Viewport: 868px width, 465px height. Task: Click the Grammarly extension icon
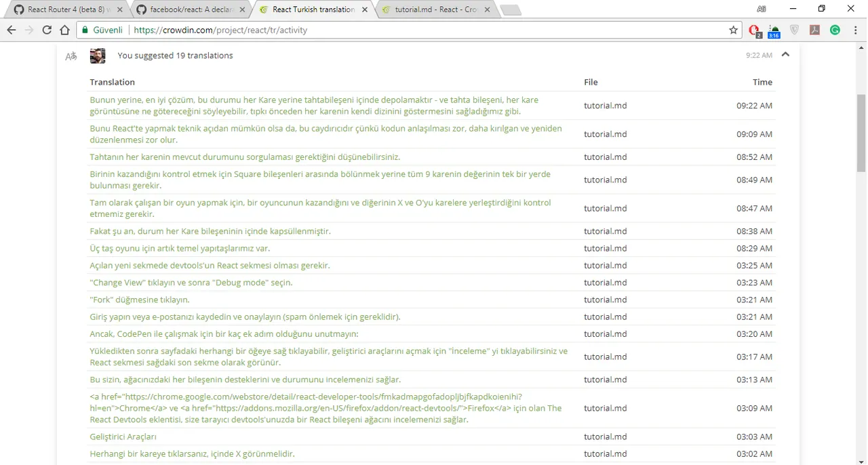[x=835, y=30]
